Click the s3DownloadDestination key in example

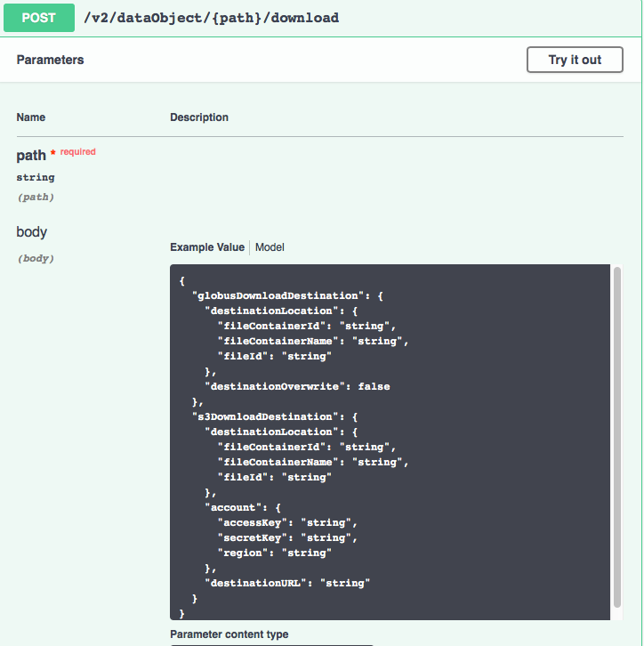pyautogui.click(x=267, y=416)
